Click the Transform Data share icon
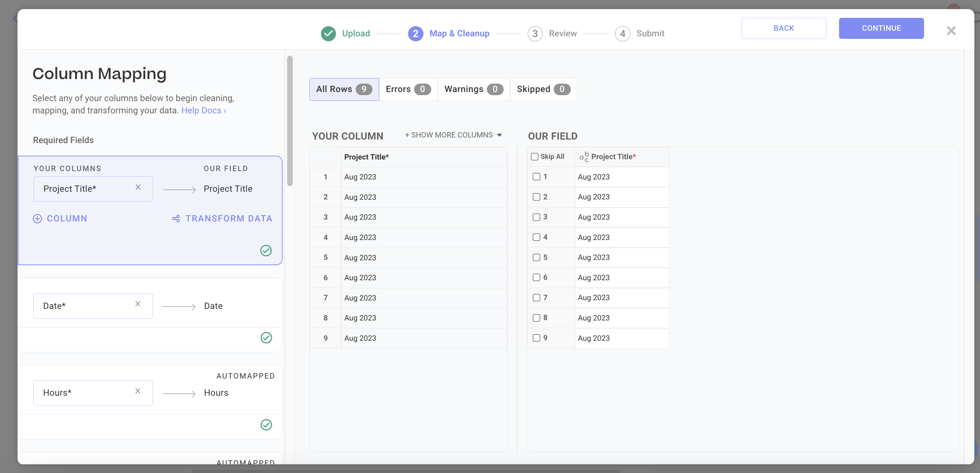 tap(176, 218)
